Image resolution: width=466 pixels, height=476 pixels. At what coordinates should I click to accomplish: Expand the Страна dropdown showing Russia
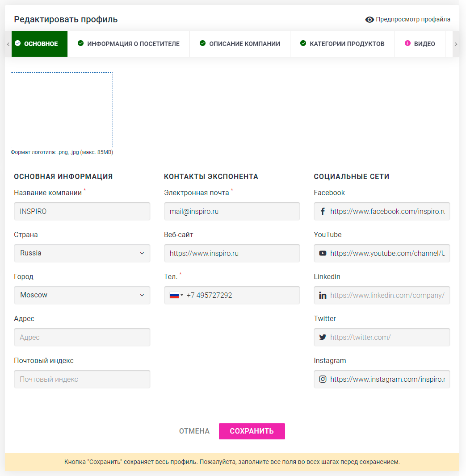pos(82,253)
